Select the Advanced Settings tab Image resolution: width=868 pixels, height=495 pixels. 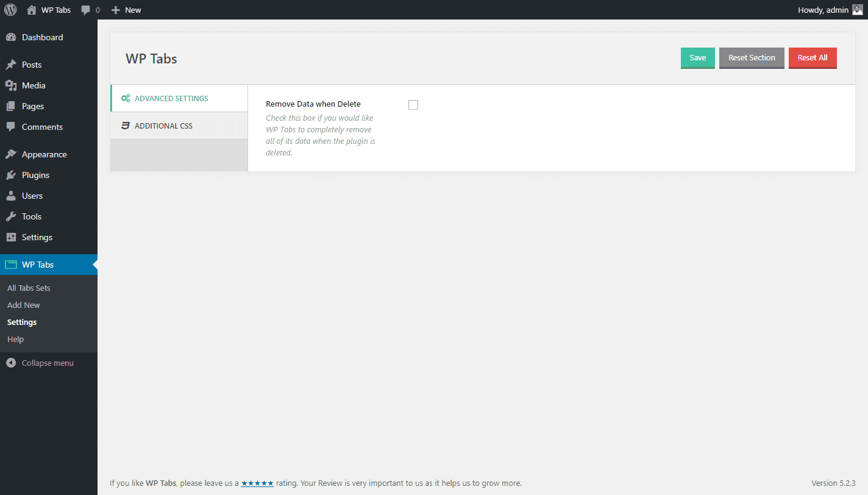click(179, 98)
